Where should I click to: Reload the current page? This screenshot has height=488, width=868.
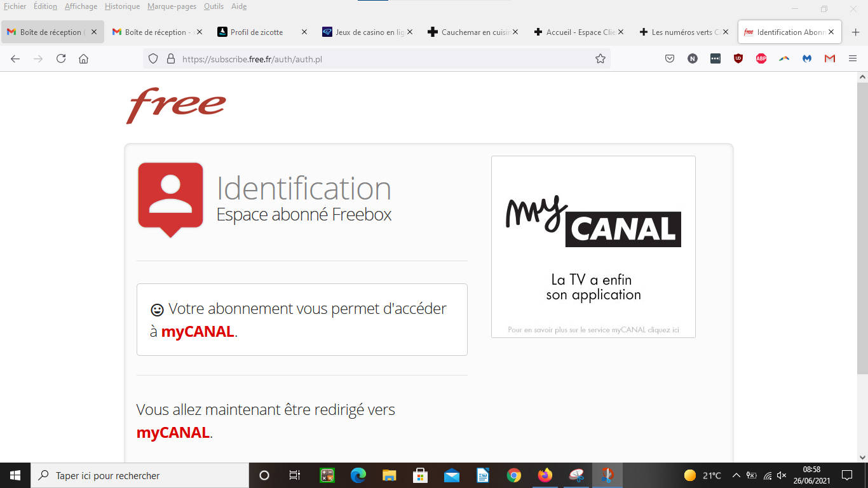[x=61, y=58]
